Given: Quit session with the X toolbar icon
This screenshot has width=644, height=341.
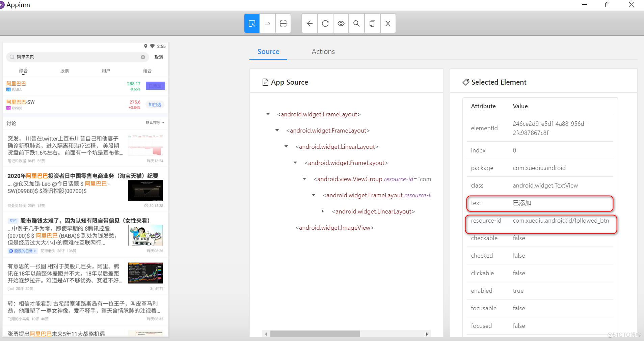Looking at the screenshot, I should click(388, 23).
